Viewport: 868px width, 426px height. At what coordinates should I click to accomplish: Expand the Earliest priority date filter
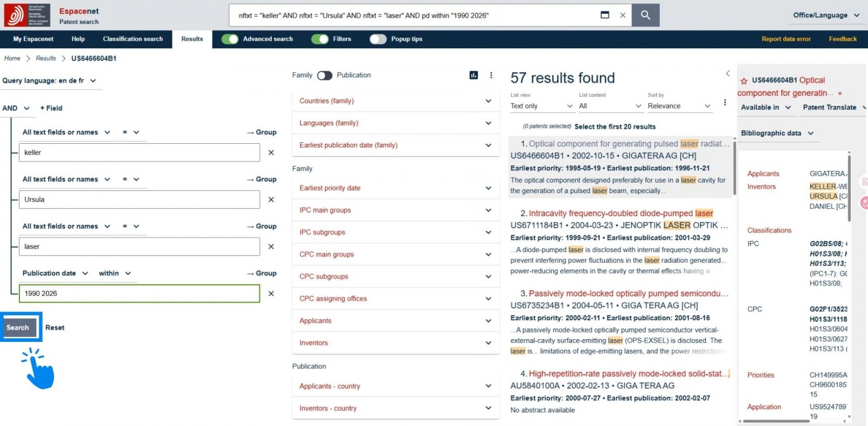click(x=395, y=188)
